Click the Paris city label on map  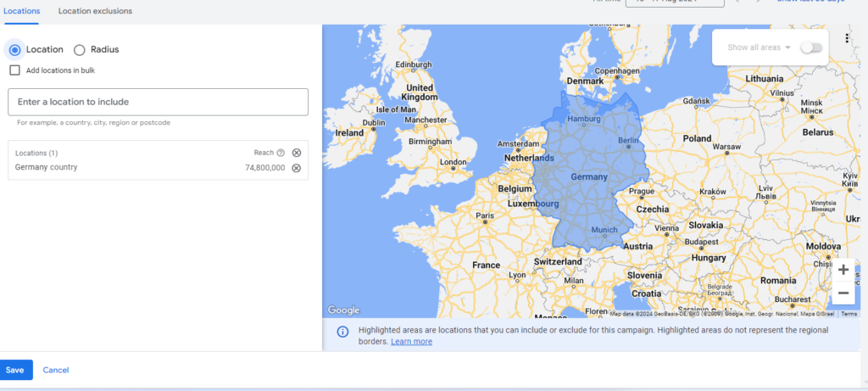pos(485,215)
